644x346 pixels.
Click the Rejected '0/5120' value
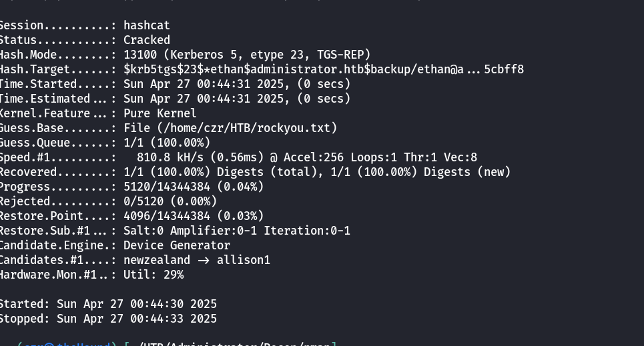pos(147,201)
